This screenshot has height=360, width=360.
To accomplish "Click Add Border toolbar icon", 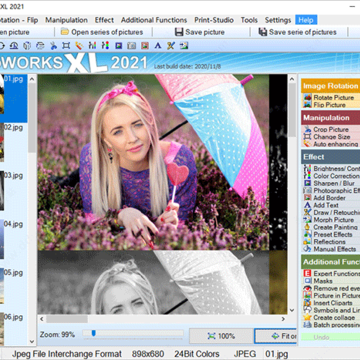I will click(145, 45).
